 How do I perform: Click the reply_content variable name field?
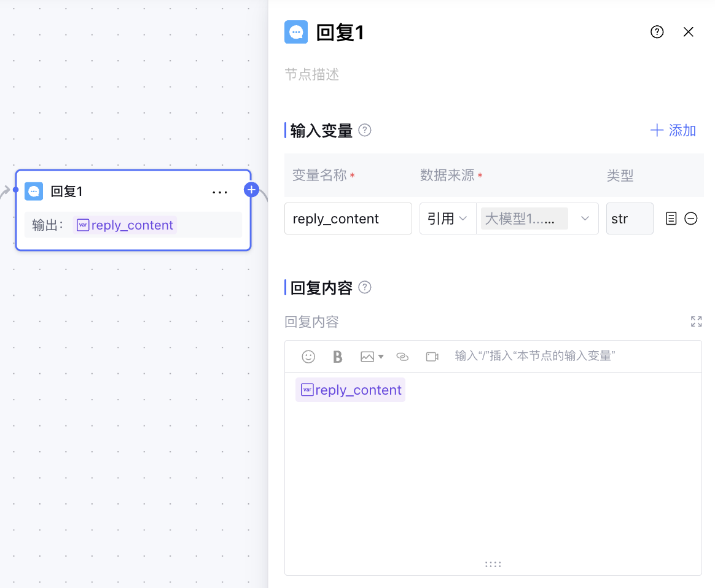(348, 219)
